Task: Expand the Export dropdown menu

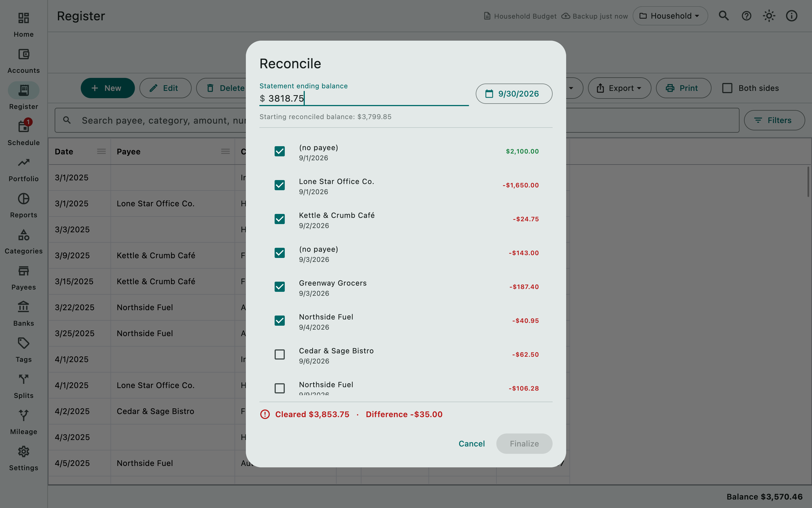Action: pyautogui.click(x=619, y=88)
